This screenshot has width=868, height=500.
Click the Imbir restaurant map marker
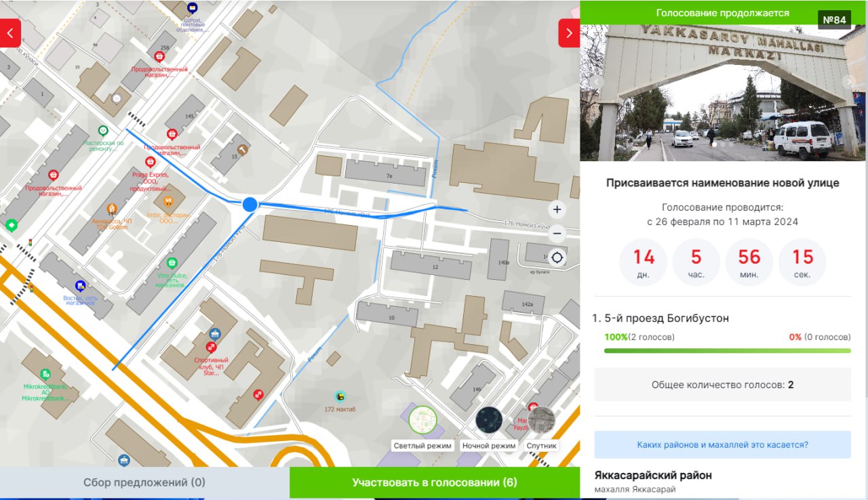pos(168,201)
